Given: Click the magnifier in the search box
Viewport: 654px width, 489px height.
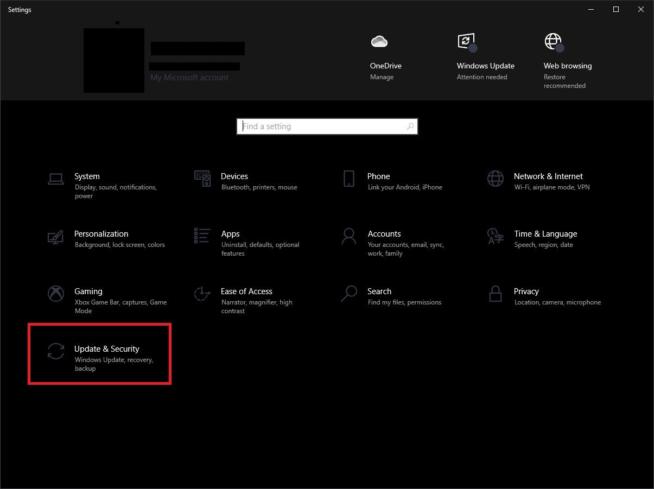Looking at the screenshot, I should 410,126.
